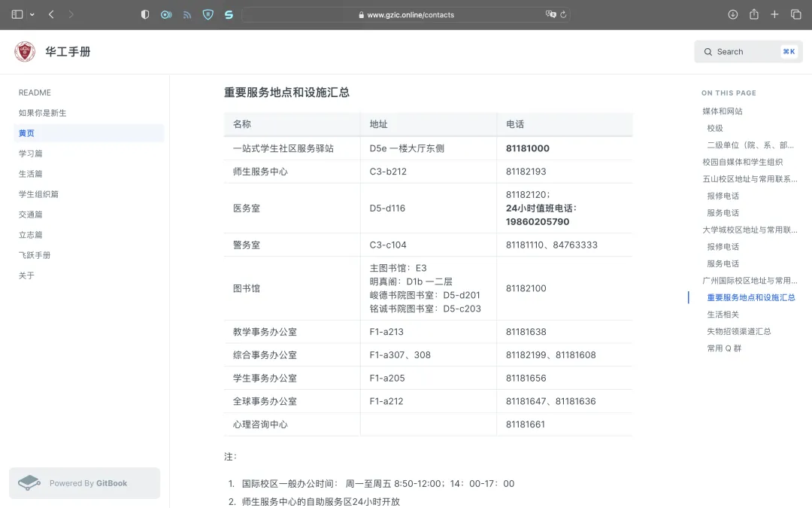The image size is (812, 508).
Task: Click the Powered By GitBook button
Action: pyautogui.click(x=84, y=483)
